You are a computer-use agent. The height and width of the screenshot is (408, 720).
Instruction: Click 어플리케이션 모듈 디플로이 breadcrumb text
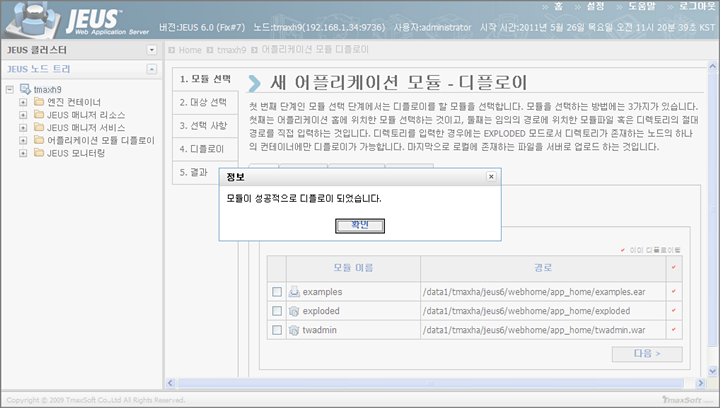click(x=315, y=50)
